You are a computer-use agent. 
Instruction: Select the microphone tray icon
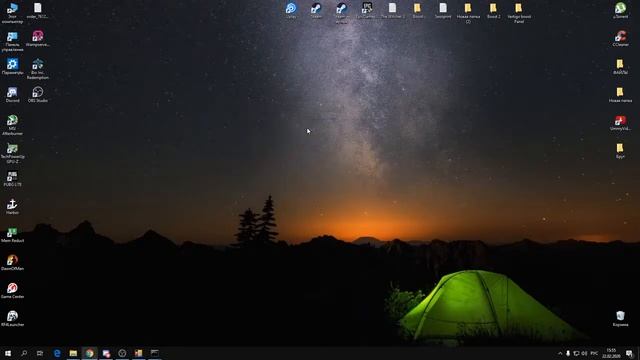[x=568, y=353]
